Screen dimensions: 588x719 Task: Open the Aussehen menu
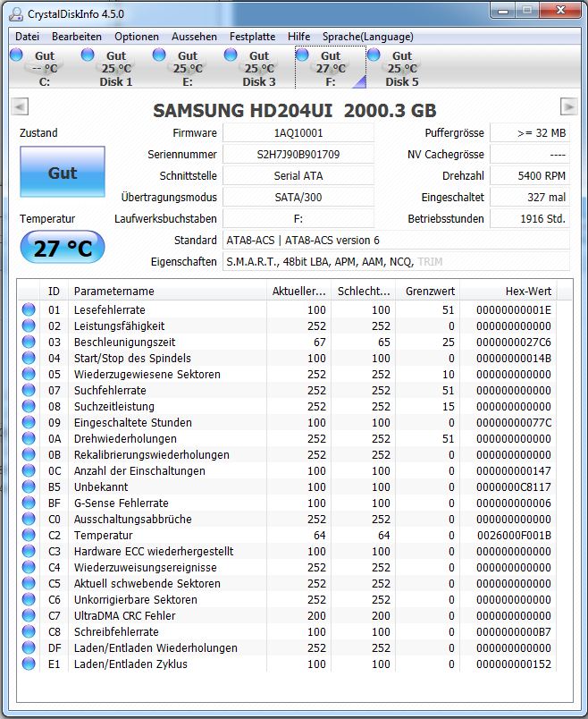coord(194,37)
